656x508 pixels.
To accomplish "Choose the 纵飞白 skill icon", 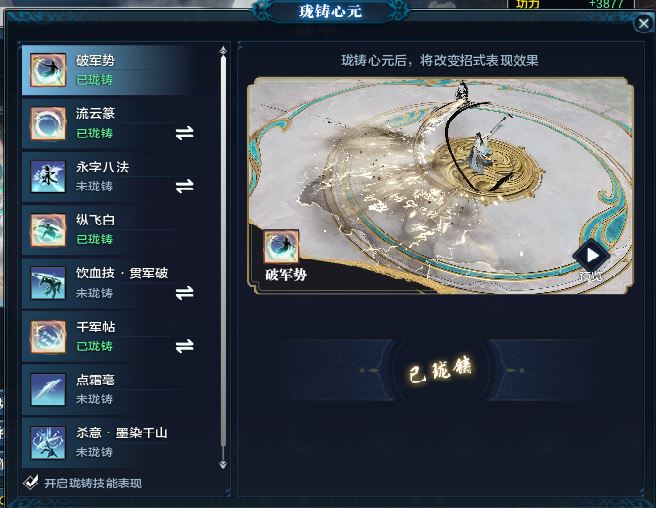I will tap(48, 230).
